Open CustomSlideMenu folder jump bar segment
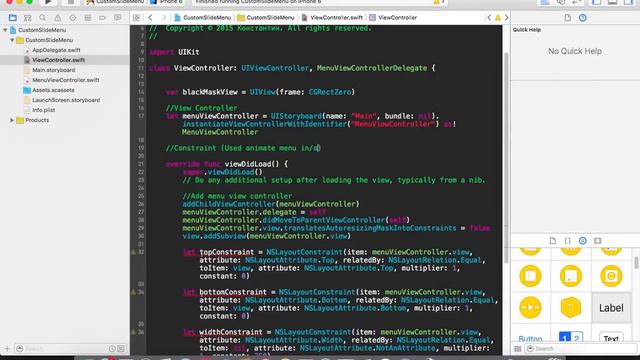Viewport: 640px width, 360px height. point(266,18)
